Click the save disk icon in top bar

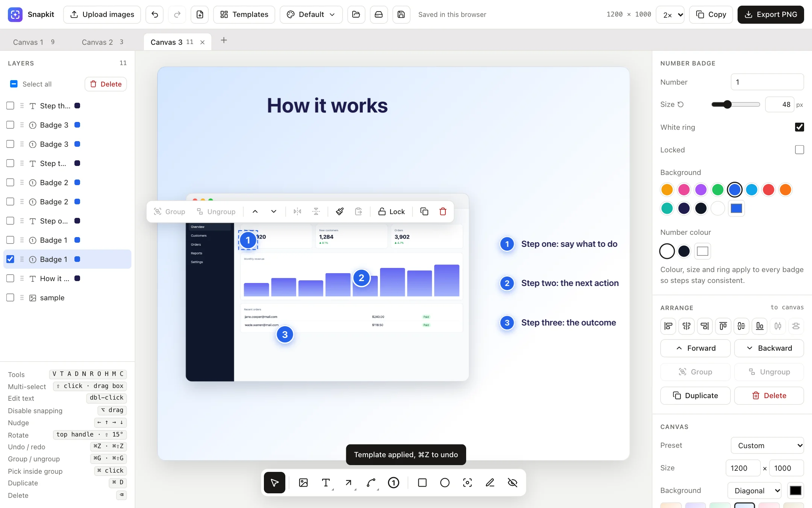click(x=401, y=15)
